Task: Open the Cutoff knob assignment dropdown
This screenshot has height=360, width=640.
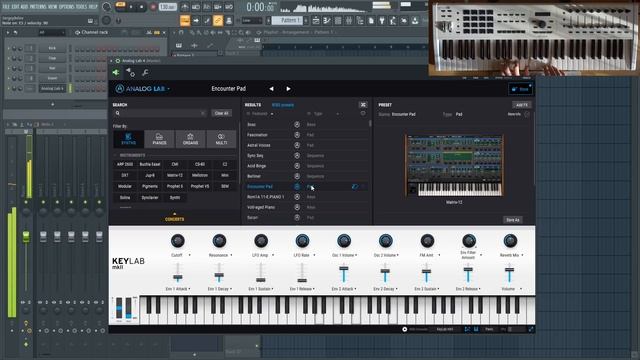Action: click(x=189, y=255)
